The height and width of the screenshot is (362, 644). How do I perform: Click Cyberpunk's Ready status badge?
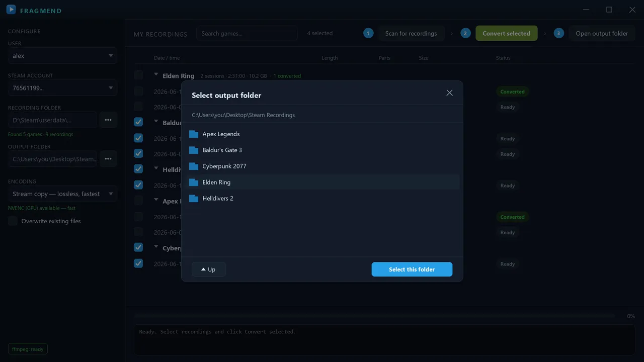click(x=508, y=264)
